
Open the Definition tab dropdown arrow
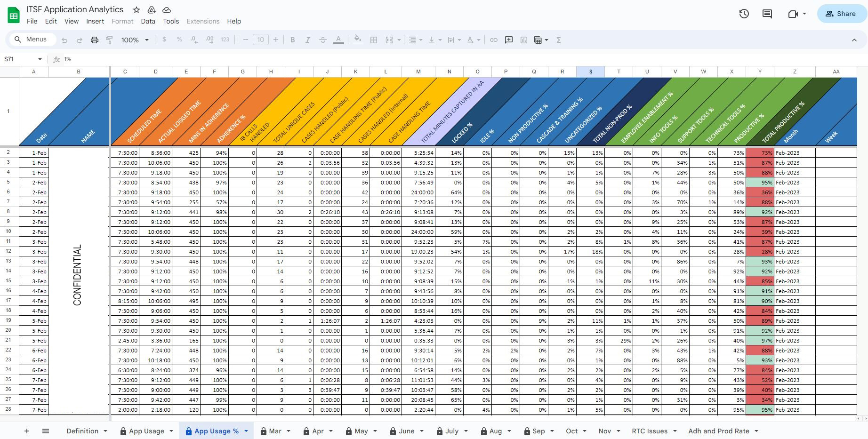click(105, 431)
